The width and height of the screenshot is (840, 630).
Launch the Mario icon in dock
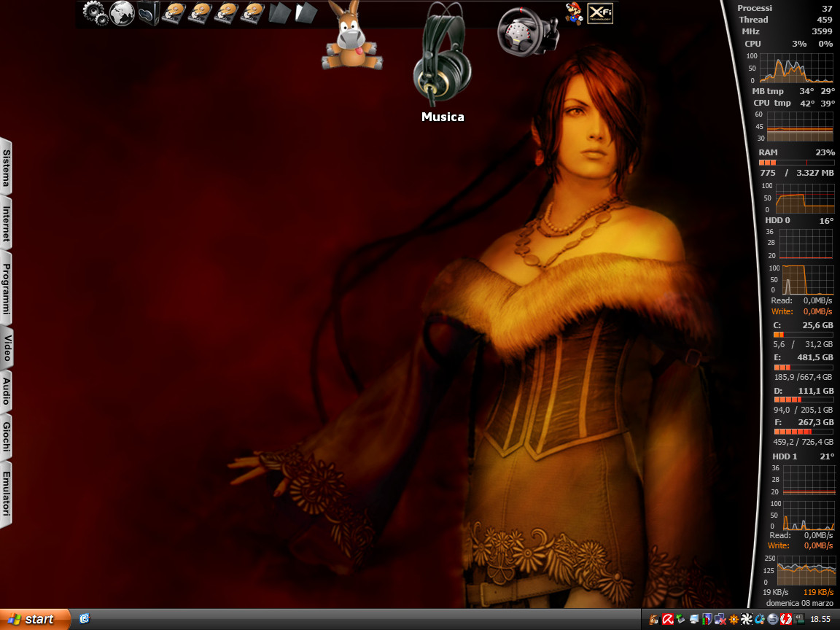574,13
